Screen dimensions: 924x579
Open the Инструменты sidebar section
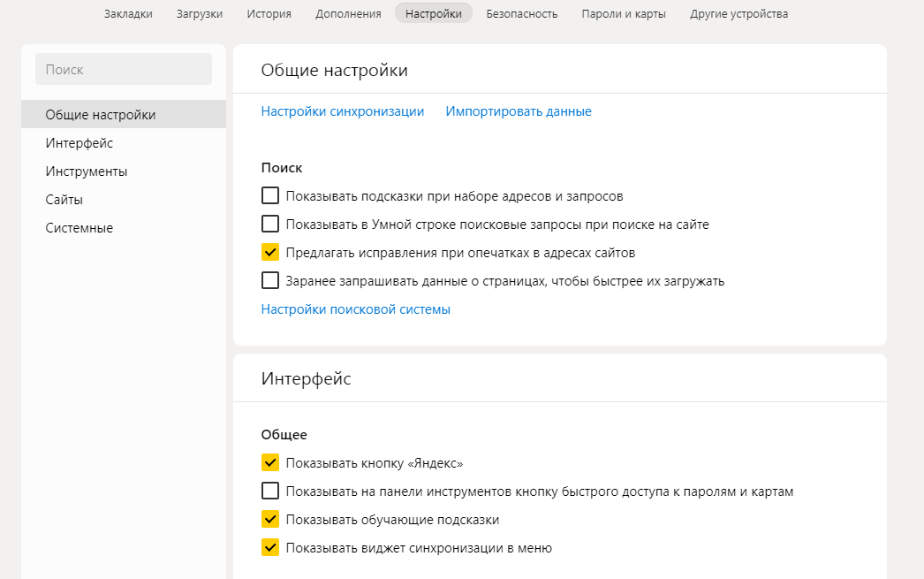[x=87, y=171]
